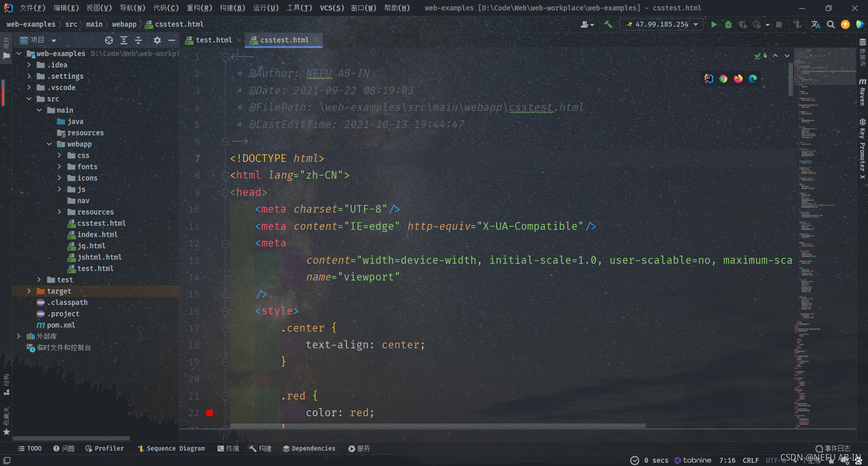Preview the page in Firefox
868x466 pixels.
(x=738, y=79)
